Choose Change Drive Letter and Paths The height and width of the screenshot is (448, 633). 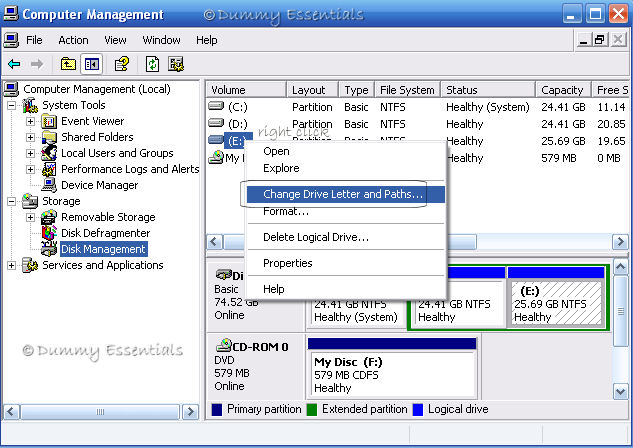[x=346, y=194]
